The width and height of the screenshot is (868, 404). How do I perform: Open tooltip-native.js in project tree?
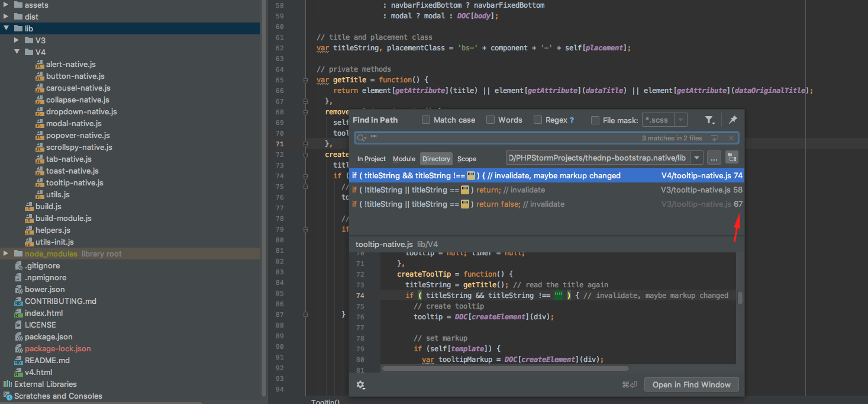pos(75,182)
